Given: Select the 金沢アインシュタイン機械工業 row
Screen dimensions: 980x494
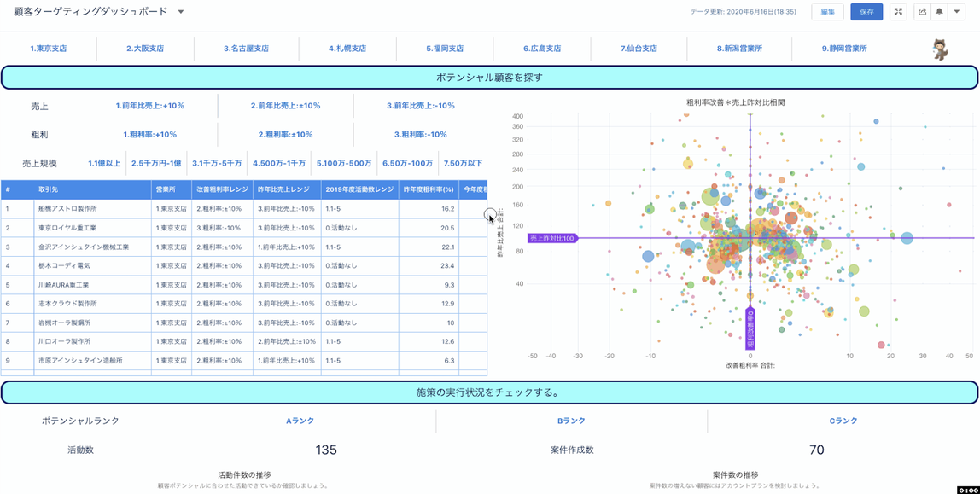Looking at the screenshot, I should pyautogui.click(x=244, y=247).
